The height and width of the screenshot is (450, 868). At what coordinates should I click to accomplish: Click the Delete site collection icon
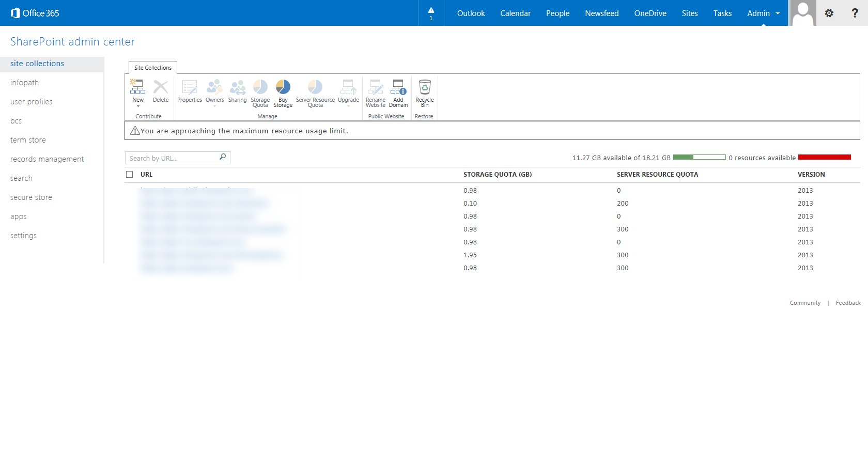click(161, 87)
